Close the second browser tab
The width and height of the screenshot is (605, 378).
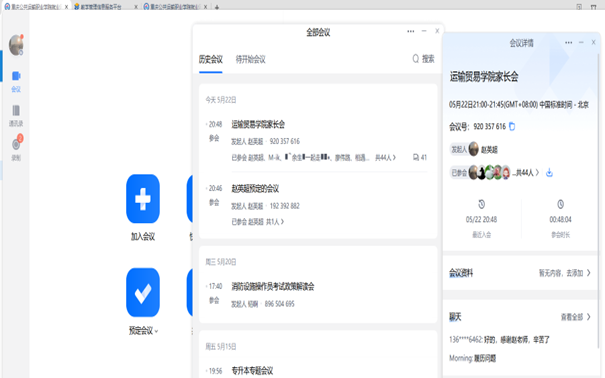tap(136, 7)
